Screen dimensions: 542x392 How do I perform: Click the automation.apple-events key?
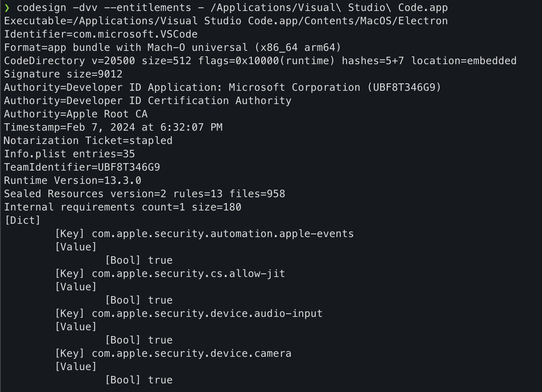[x=223, y=234]
